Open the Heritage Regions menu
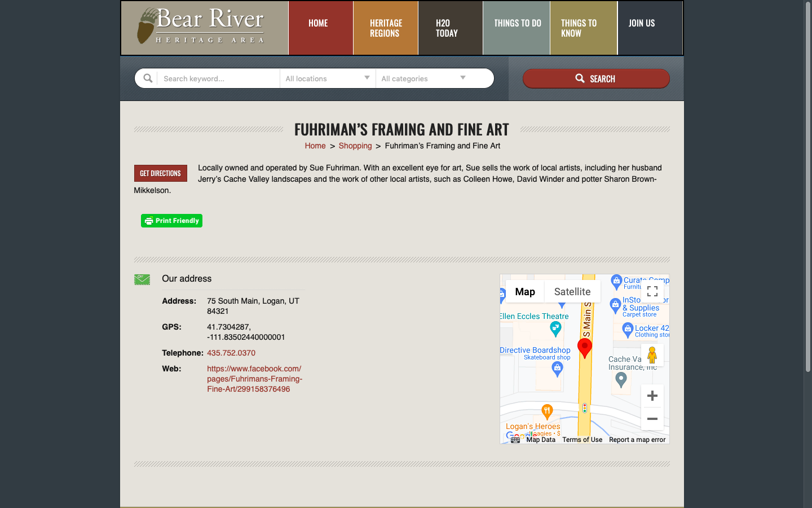The width and height of the screenshot is (812, 508). [x=386, y=28]
